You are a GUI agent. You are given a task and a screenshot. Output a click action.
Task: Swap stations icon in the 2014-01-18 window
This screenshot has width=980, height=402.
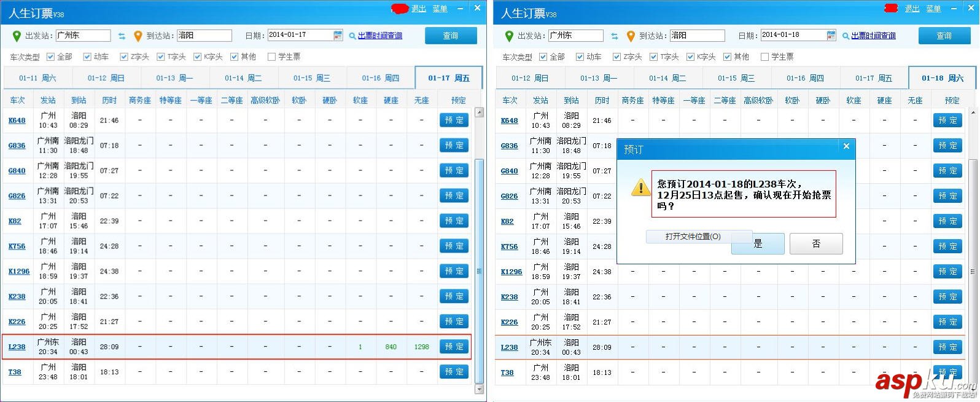click(x=615, y=36)
